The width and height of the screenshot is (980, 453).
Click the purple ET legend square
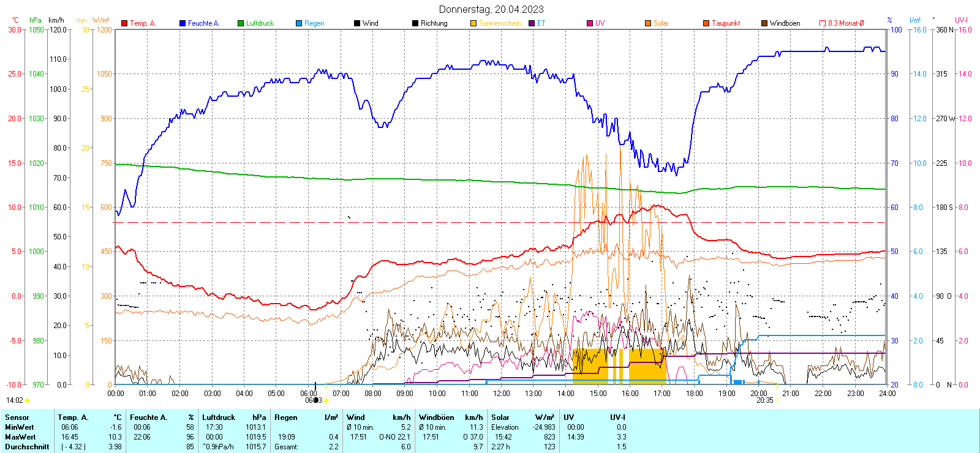point(532,23)
